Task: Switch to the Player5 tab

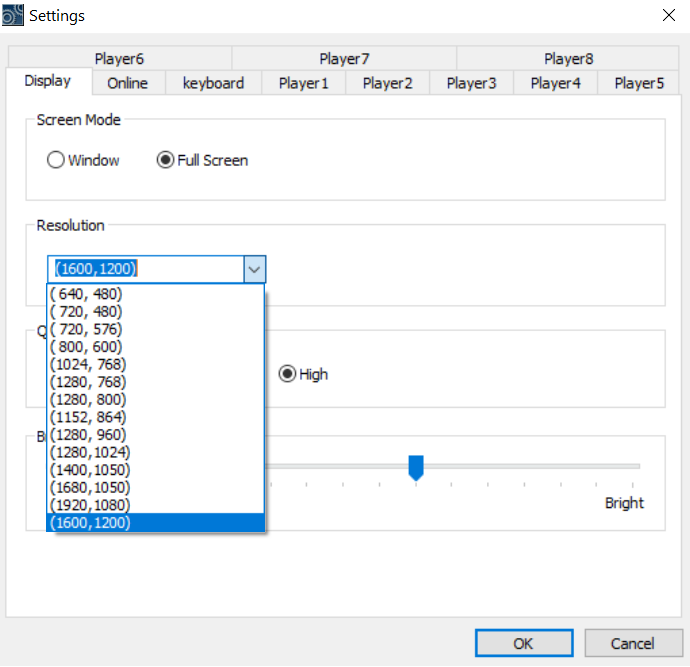Action: coord(639,83)
